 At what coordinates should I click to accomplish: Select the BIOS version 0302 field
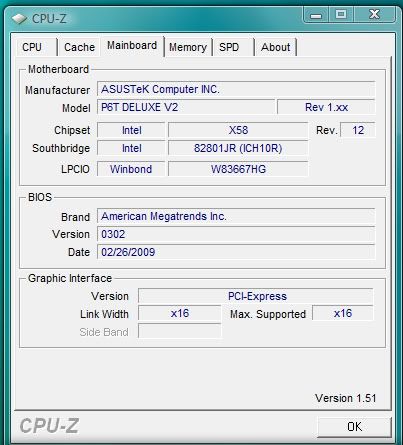coord(236,234)
